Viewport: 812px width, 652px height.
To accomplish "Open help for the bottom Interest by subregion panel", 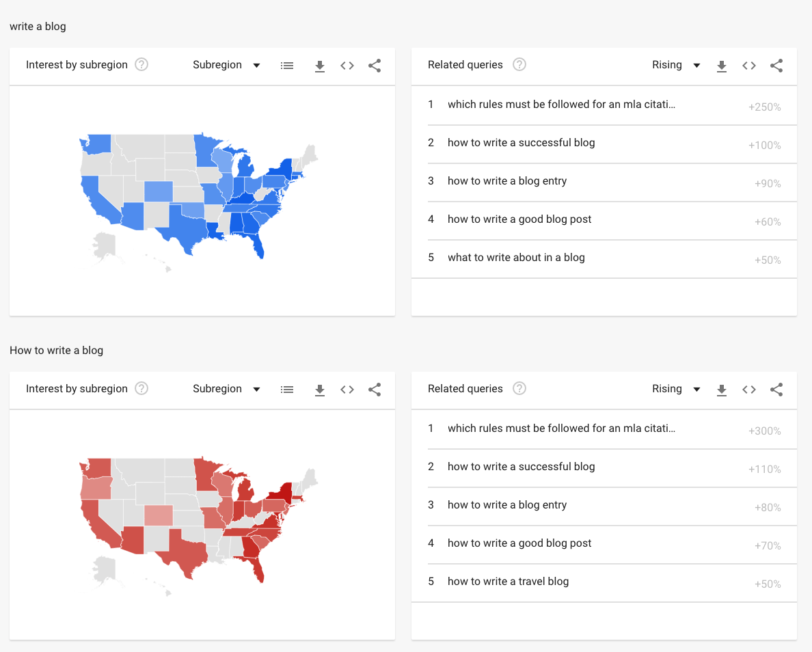I will click(x=141, y=389).
